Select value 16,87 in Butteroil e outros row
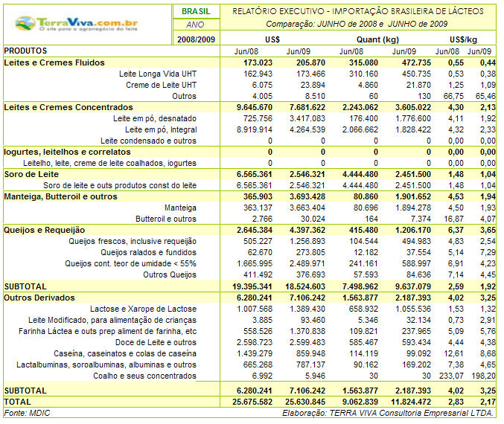The height and width of the screenshot is (424, 504). point(453,219)
